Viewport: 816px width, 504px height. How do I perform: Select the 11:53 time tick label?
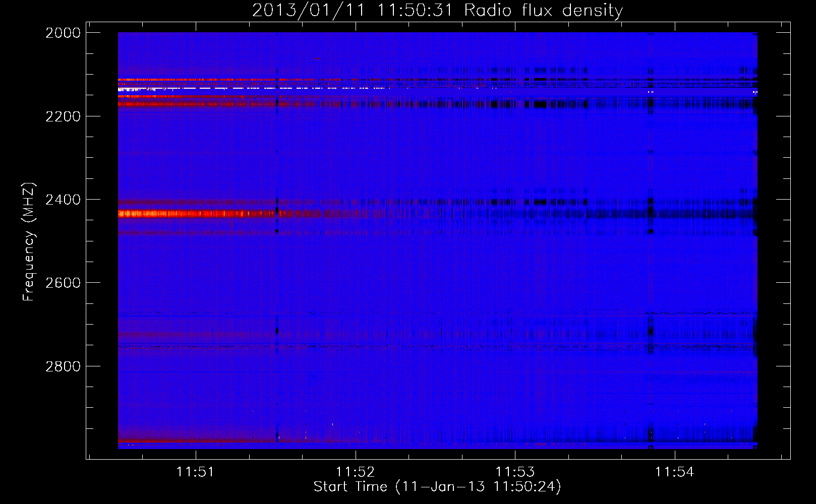pyautogui.click(x=515, y=472)
